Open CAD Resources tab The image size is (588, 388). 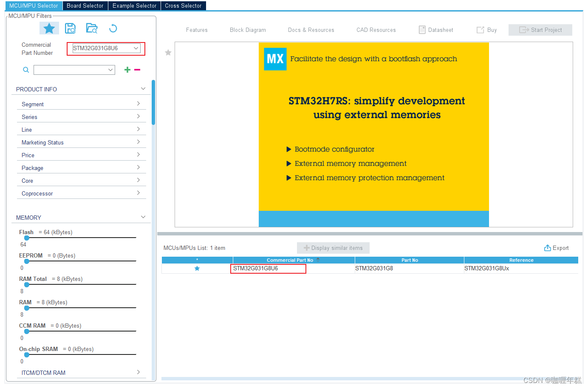[376, 30]
